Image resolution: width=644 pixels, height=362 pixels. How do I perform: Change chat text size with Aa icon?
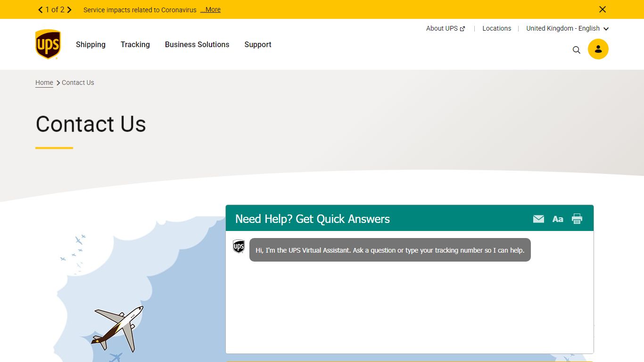pos(558,219)
